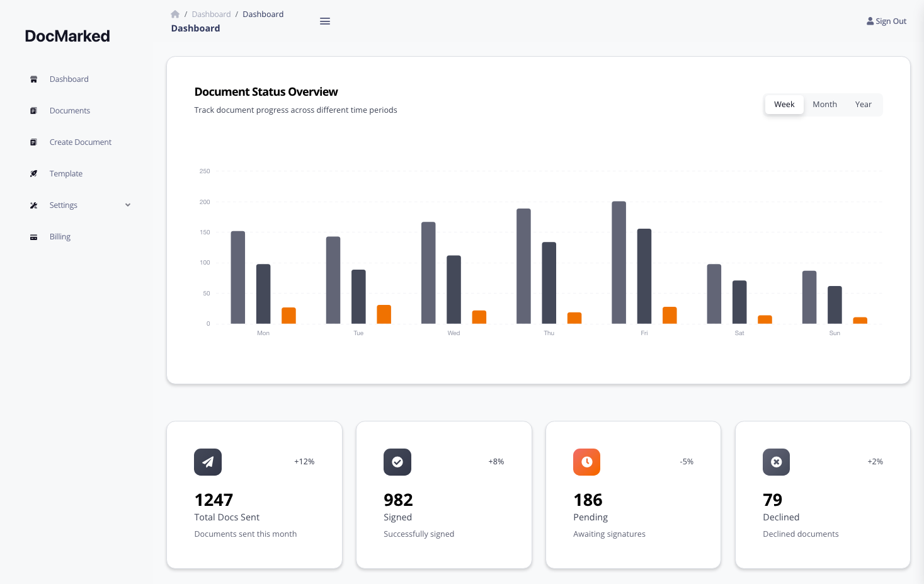Click the clock icon on the Pending card
This screenshot has height=584, width=924.
pyautogui.click(x=586, y=462)
